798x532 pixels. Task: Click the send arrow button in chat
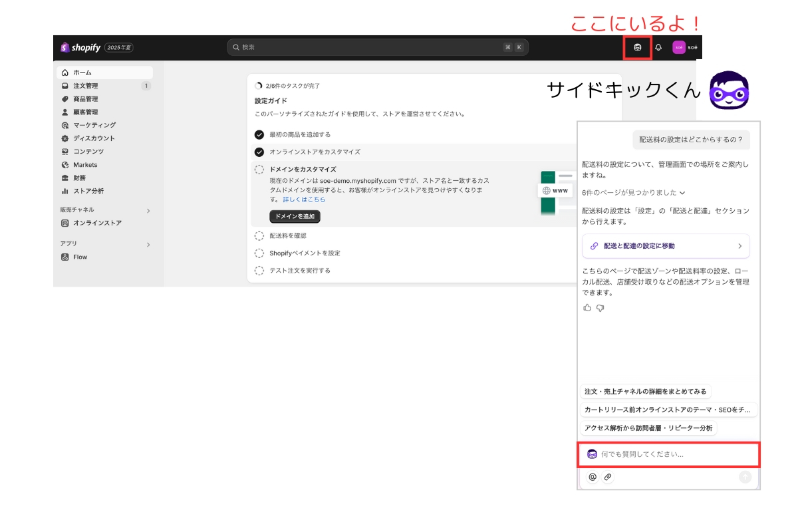pyautogui.click(x=745, y=477)
